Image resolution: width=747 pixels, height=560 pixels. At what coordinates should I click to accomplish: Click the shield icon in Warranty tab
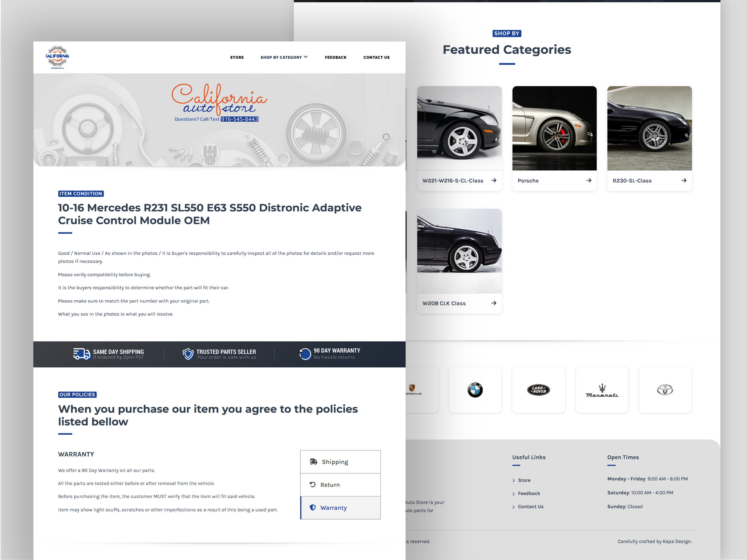pyautogui.click(x=313, y=507)
